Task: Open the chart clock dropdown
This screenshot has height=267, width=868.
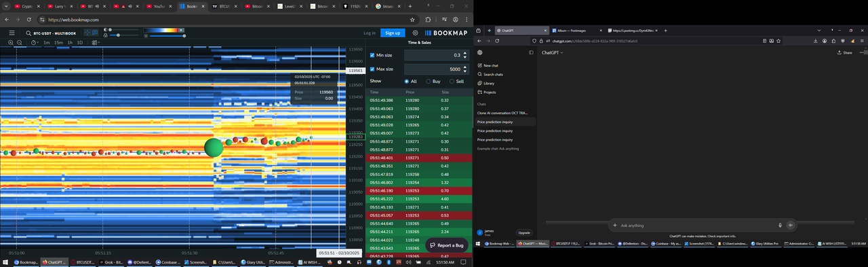Action: 35,43
